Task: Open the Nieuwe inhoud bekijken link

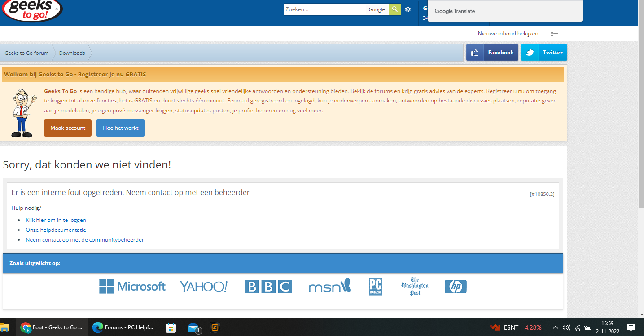Action: click(508, 34)
